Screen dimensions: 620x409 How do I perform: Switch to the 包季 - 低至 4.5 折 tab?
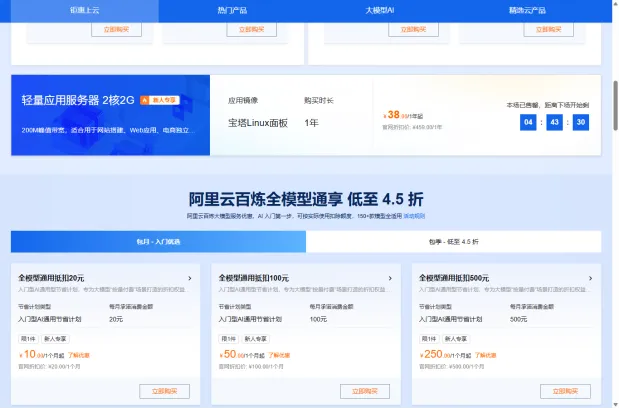pos(454,242)
